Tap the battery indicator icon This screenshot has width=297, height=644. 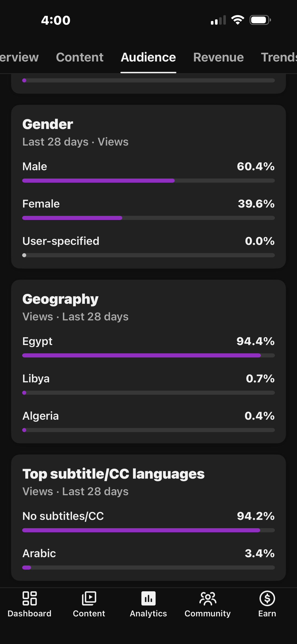click(260, 20)
